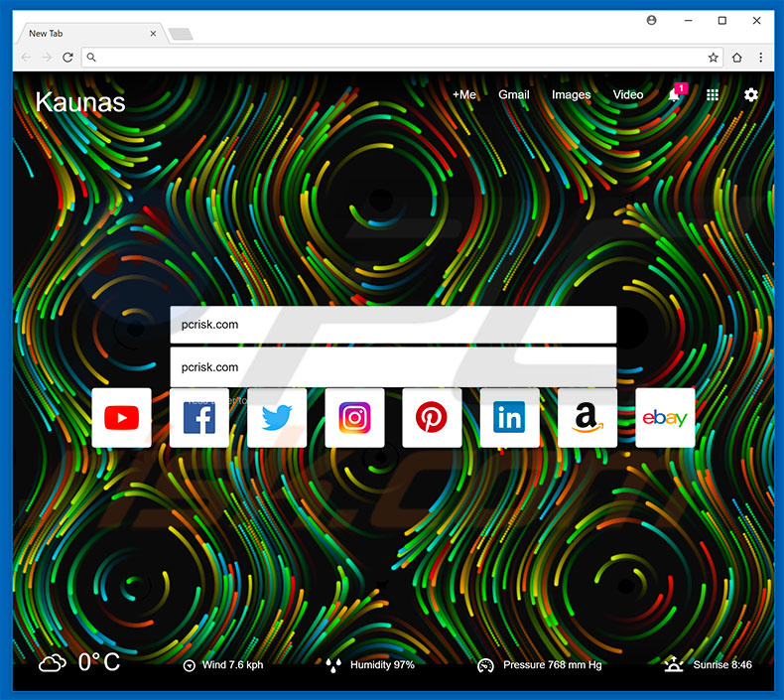Go forward to next page
Image resolution: width=784 pixels, height=700 pixels.
pos(47,58)
